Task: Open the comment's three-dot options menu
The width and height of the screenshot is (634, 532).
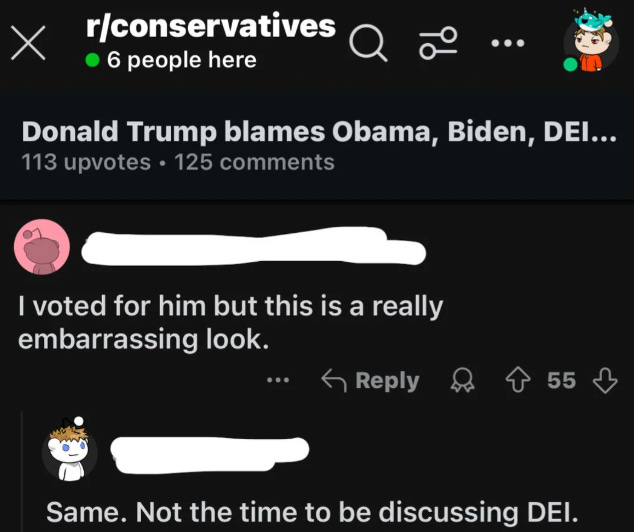Action: [x=278, y=380]
